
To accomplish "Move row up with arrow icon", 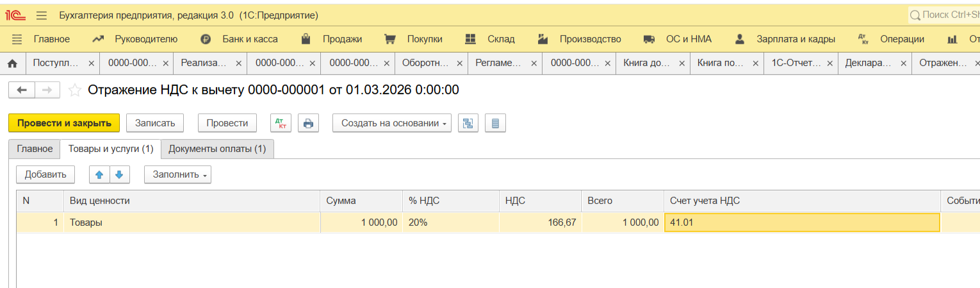I will click(x=99, y=174).
